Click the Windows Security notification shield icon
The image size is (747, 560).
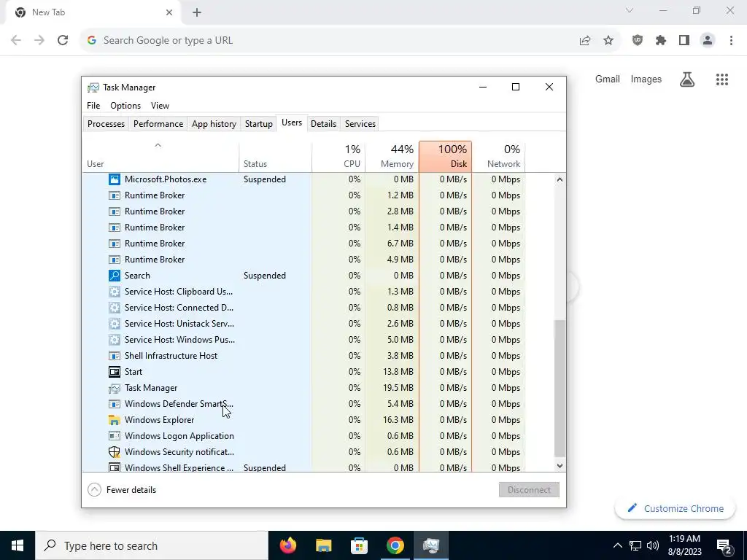(115, 452)
